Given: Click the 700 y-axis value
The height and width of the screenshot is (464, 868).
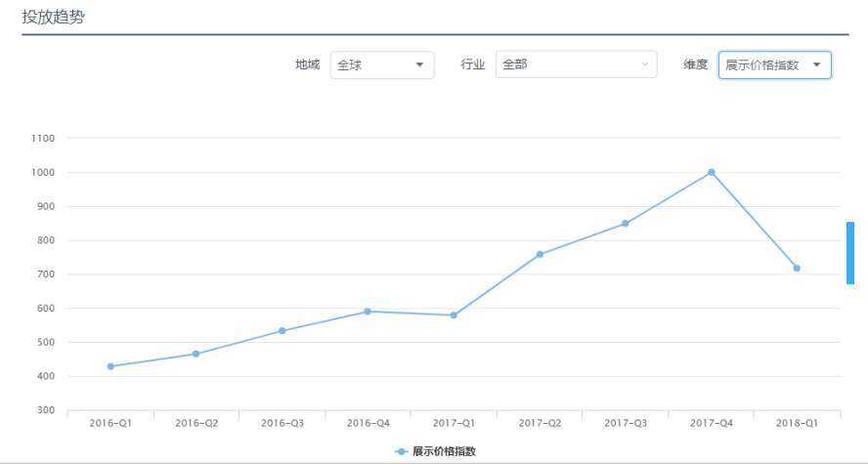Looking at the screenshot, I should [46, 274].
